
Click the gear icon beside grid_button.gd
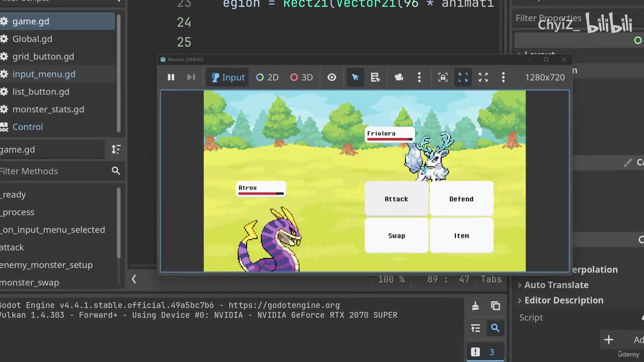point(4,56)
